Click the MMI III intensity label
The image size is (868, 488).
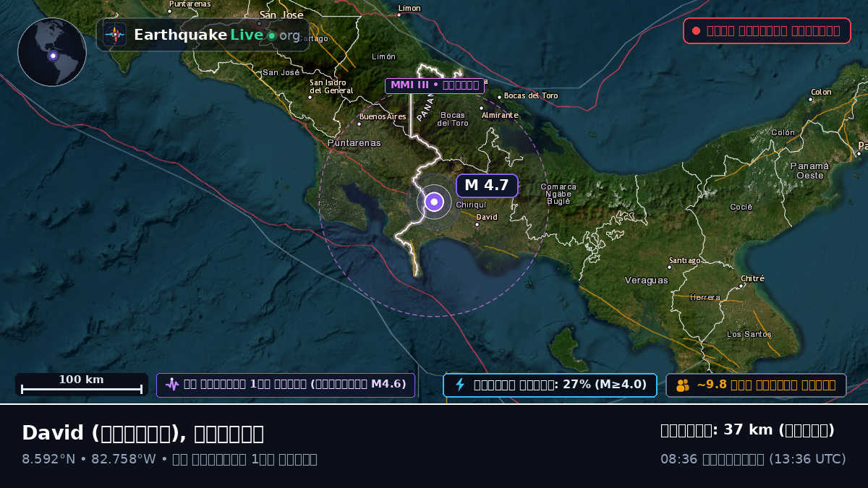435,85
